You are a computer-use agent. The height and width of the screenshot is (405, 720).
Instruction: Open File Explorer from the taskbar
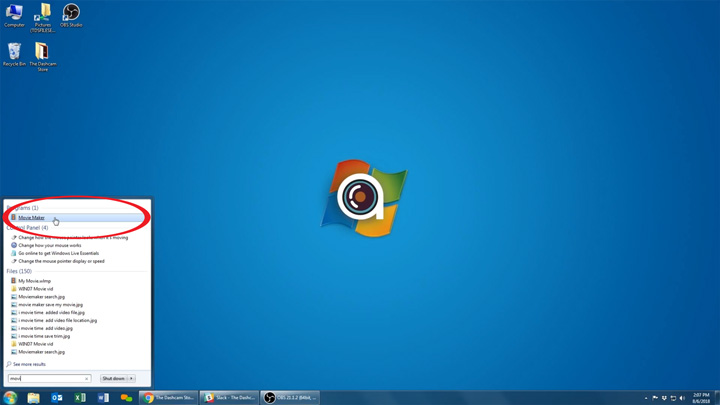tap(33, 397)
